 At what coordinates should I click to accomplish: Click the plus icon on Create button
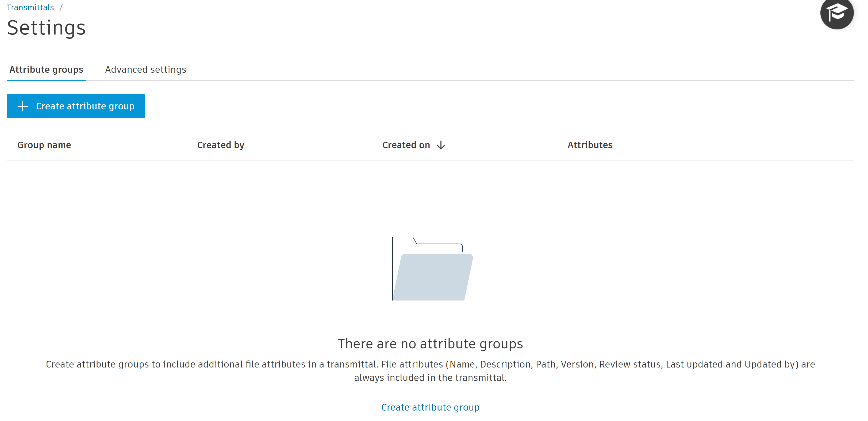click(22, 106)
